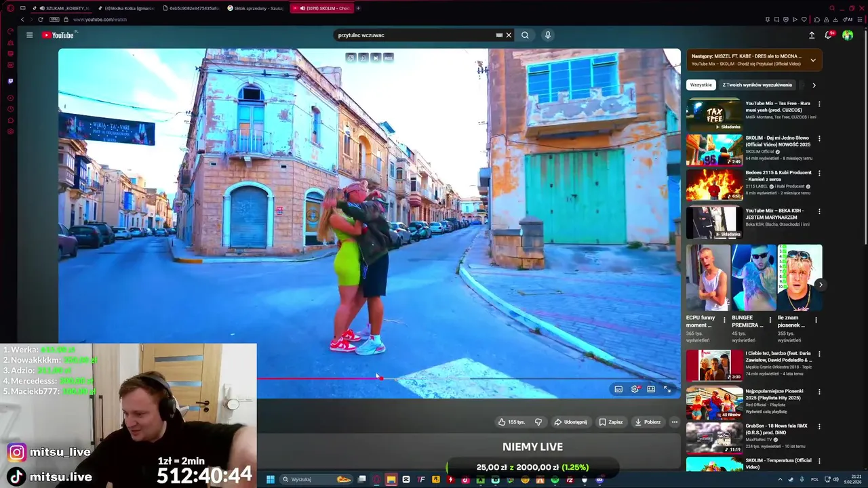Open a new browser tab
Image resolution: width=868 pixels, height=488 pixels.
pos(358,8)
